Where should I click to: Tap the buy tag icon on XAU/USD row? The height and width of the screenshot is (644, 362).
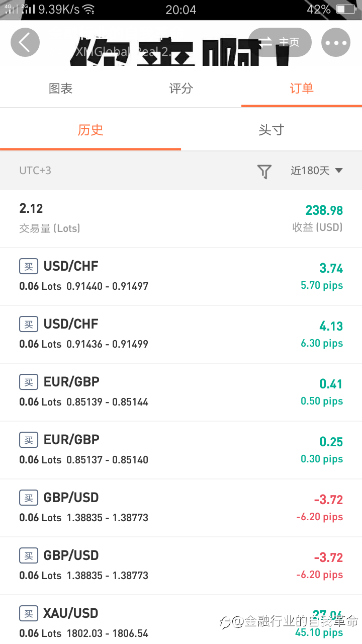point(29,613)
